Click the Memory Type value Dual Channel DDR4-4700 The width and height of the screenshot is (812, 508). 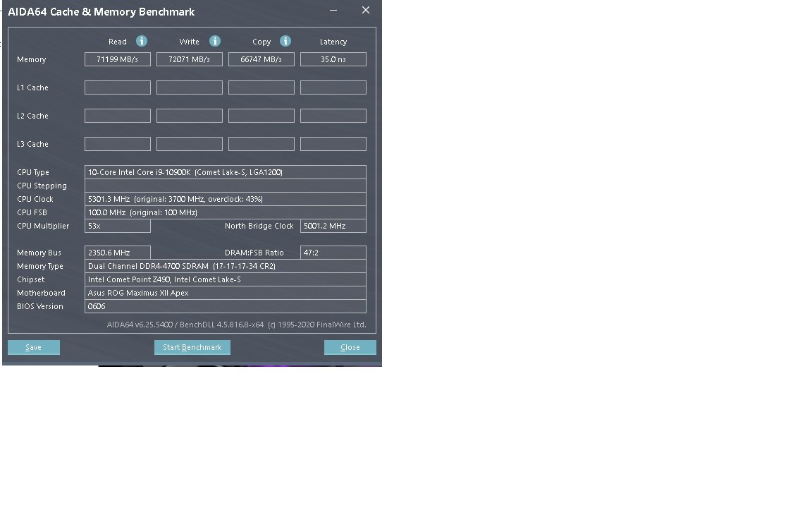click(x=226, y=266)
